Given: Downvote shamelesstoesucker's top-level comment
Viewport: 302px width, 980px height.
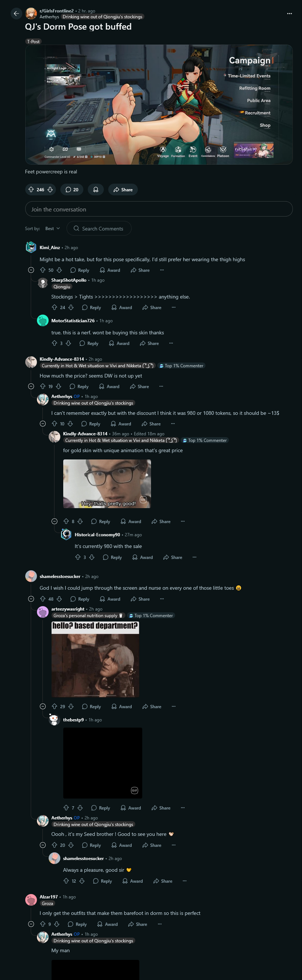Looking at the screenshot, I should 59,599.
